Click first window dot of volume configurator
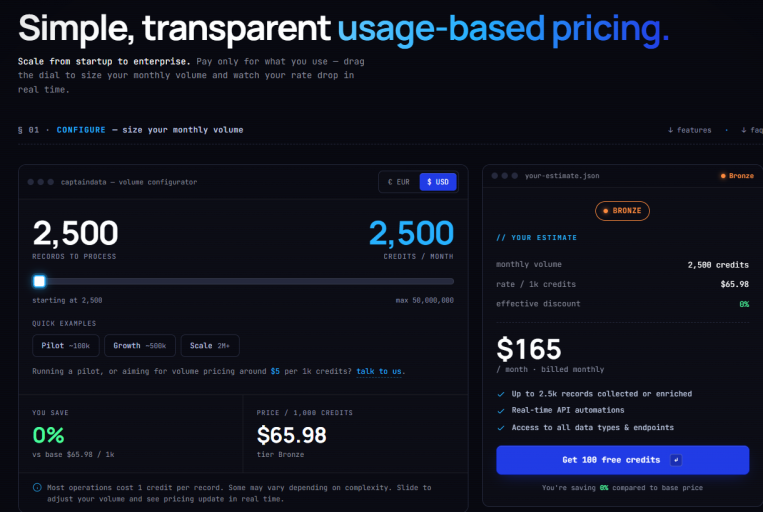This screenshot has height=512, width=763. coord(31,182)
